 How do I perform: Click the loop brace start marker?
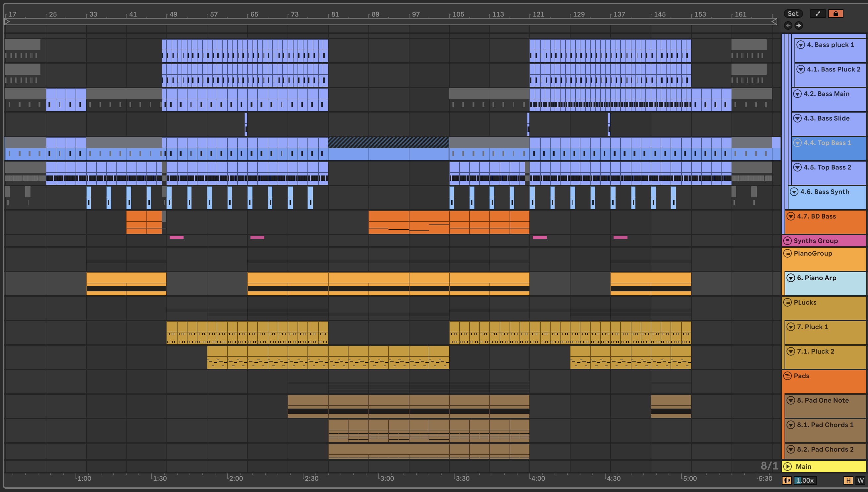click(7, 22)
